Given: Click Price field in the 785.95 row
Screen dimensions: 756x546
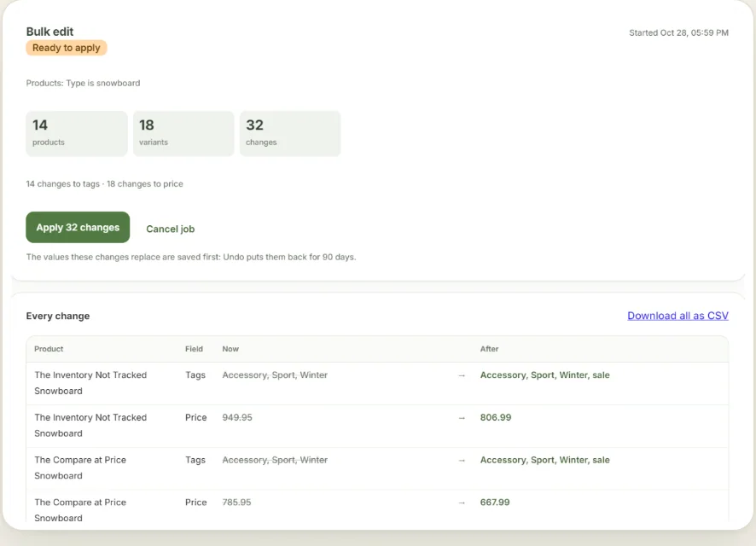Looking at the screenshot, I should click(x=195, y=502).
